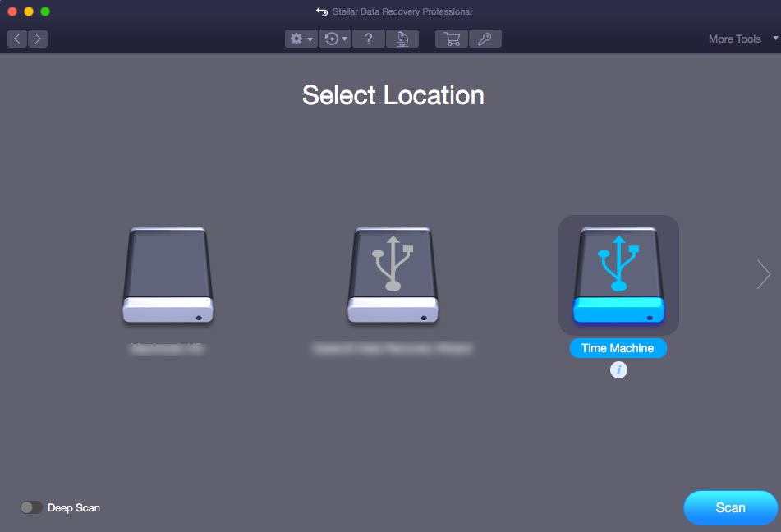This screenshot has width=781, height=532.
Task: Click the Deep Scan text label
Action: pyautogui.click(x=74, y=507)
